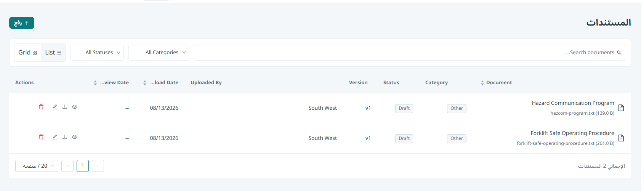Click v1 in the Hazard Communication row
644x191 pixels.
tap(368, 108)
